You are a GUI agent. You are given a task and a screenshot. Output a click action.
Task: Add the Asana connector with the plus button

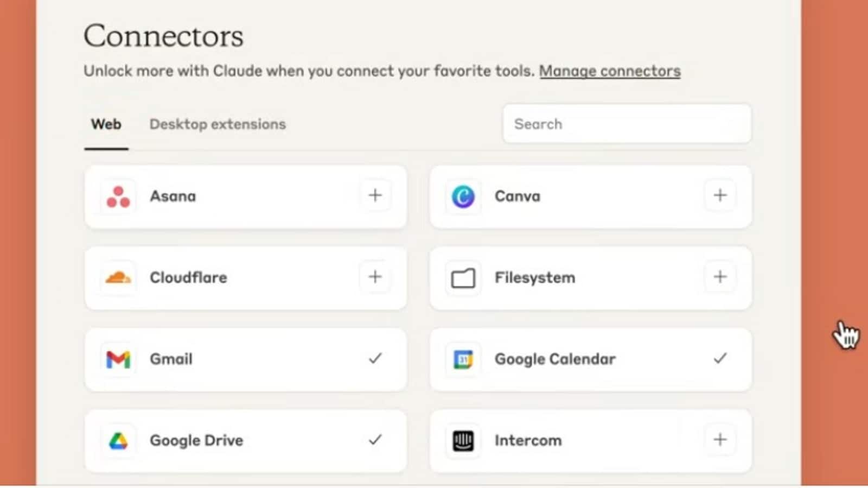coord(375,195)
